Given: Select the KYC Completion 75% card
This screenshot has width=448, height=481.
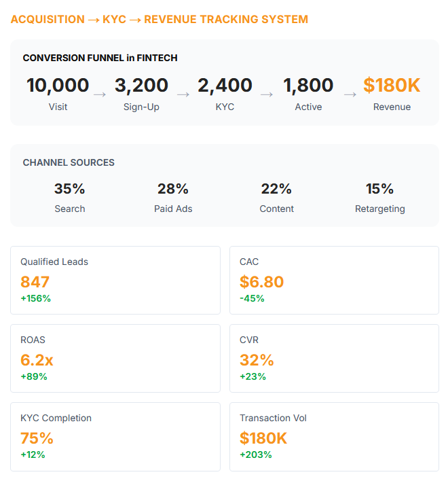Looking at the screenshot, I should [115, 436].
